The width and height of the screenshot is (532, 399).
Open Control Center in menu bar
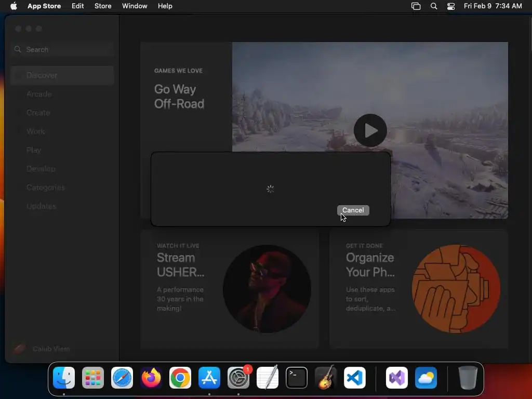pos(451,6)
